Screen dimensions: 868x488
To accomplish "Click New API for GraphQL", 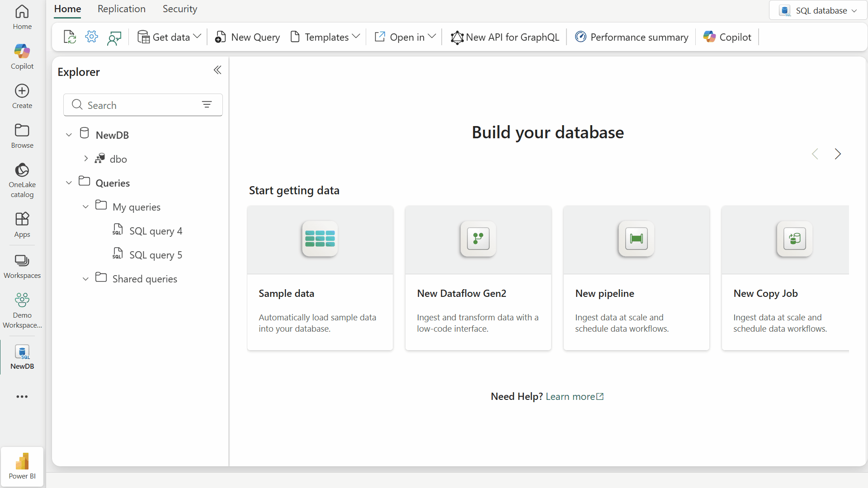I will [x=505, y=37].
